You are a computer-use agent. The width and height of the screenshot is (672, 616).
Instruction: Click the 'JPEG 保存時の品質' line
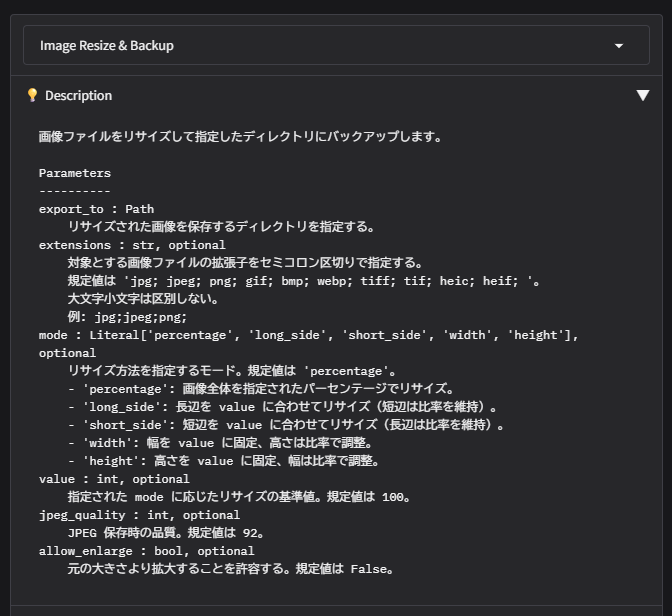pyautogui.click(x=166, y=533)
